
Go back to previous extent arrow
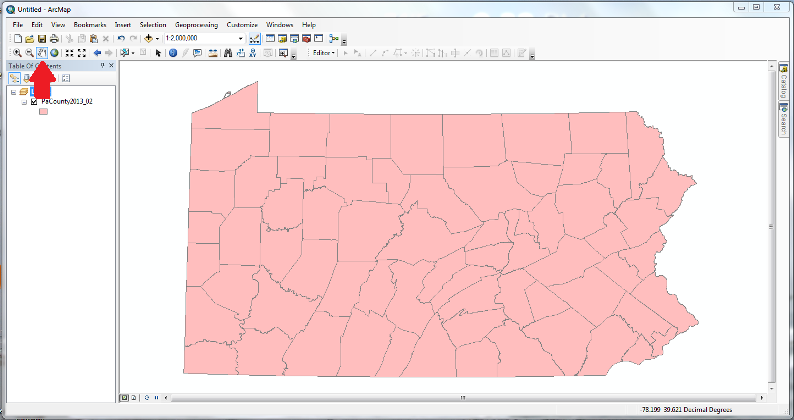(x=97, y=53)
